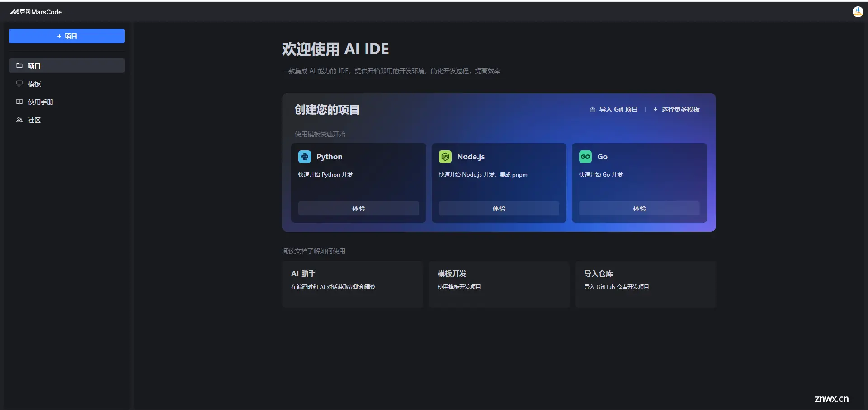Click the plus icon before 选择更多模板
The image size is (868, 410).
(x=656, y=109)
